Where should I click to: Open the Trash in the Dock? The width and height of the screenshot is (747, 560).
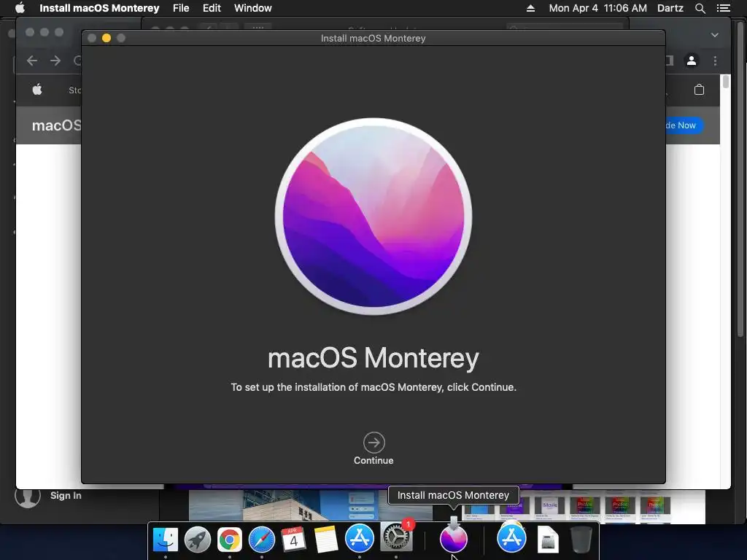pyautogui.click(x=581, y=539)
